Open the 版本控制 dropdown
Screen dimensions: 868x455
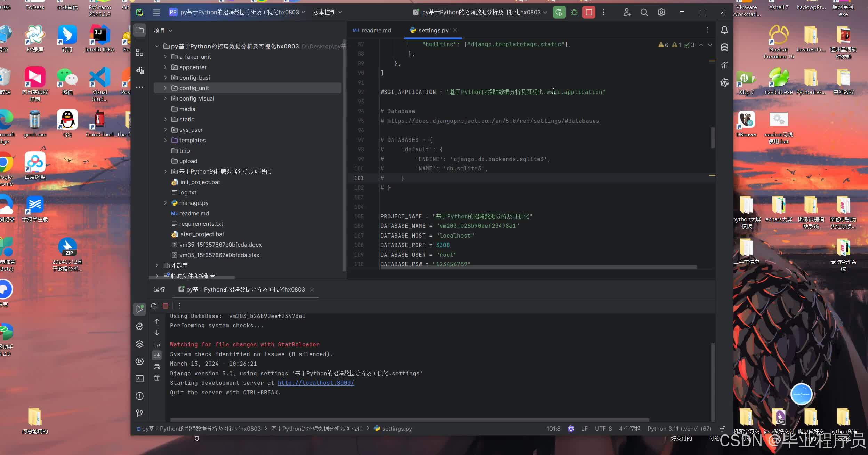tap(328, 12)
